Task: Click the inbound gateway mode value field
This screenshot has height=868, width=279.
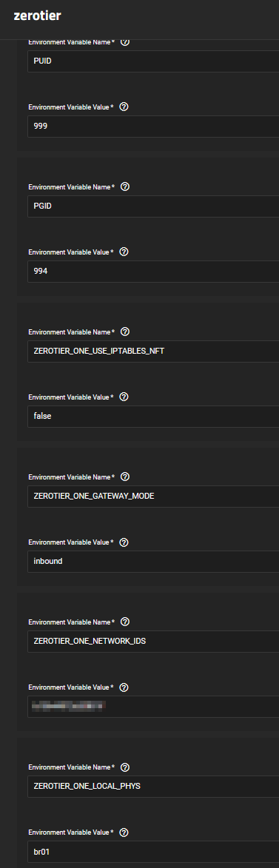Action: click(153, 562)
